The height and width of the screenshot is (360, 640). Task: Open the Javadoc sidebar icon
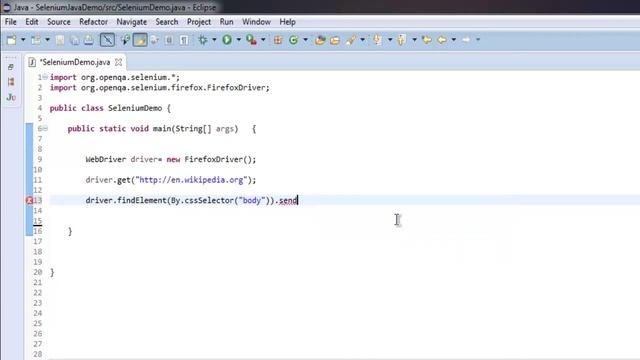point(11,97)
